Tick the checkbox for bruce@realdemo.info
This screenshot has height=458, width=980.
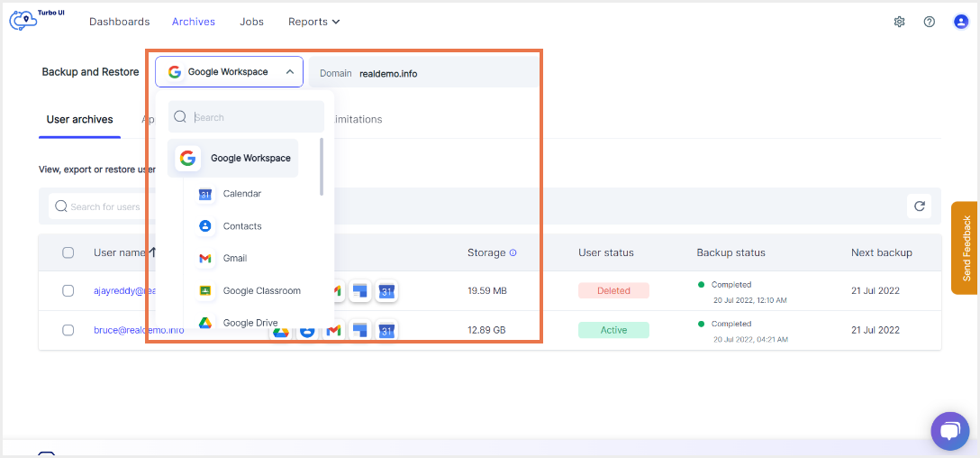(68, 330)
